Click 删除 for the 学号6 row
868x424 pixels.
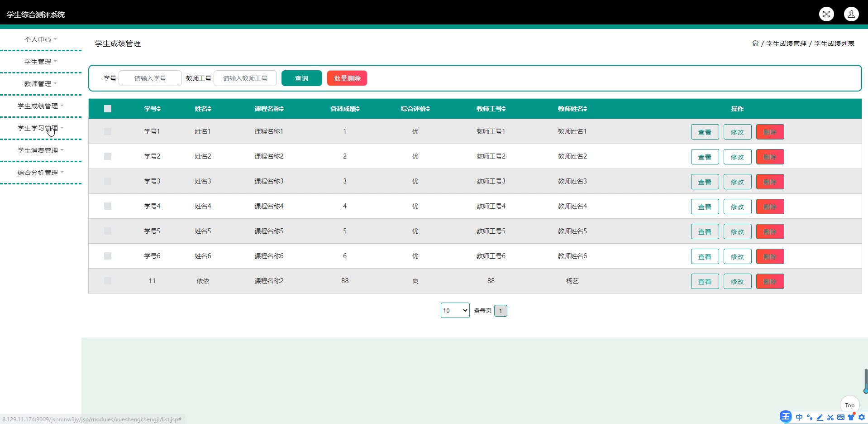click(x=770, y=257)
